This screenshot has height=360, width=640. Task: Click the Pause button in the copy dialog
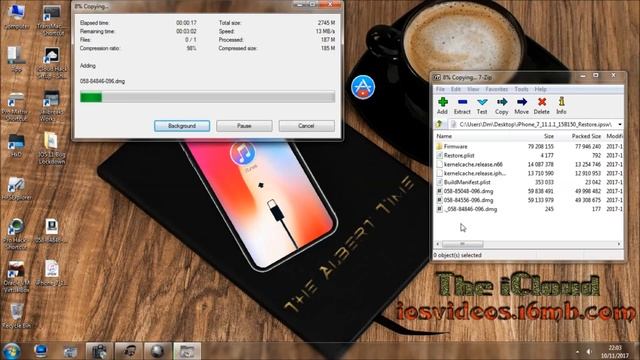[x=244, y=126]
